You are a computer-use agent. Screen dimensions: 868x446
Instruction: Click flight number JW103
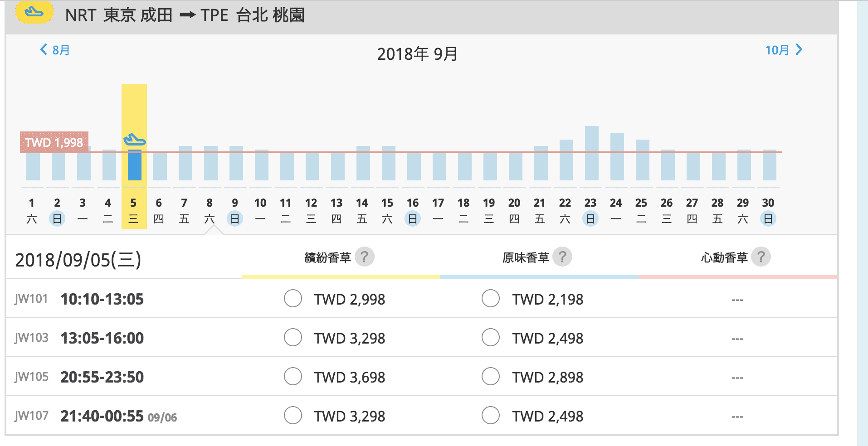coord(31,338)
